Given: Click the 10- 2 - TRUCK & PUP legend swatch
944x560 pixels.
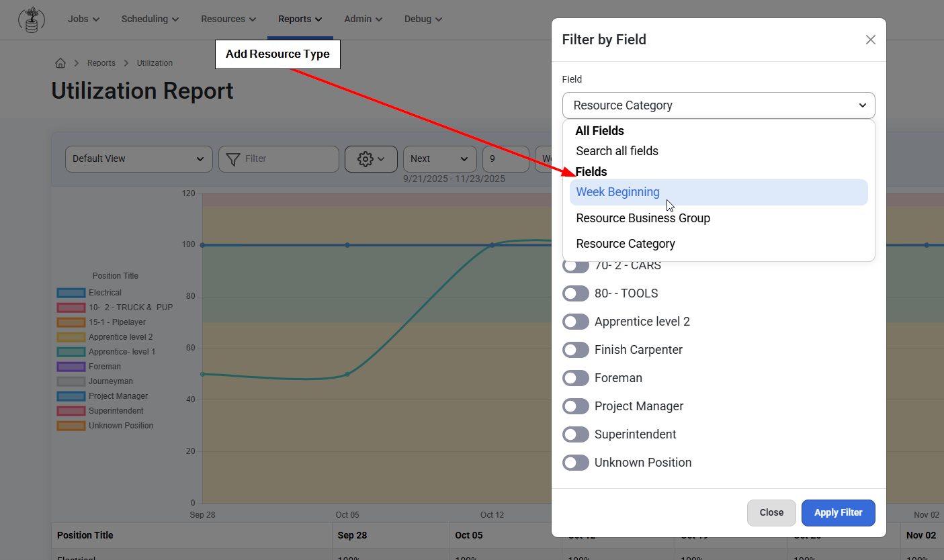Looking at the screenshot, I should [71, 308].
